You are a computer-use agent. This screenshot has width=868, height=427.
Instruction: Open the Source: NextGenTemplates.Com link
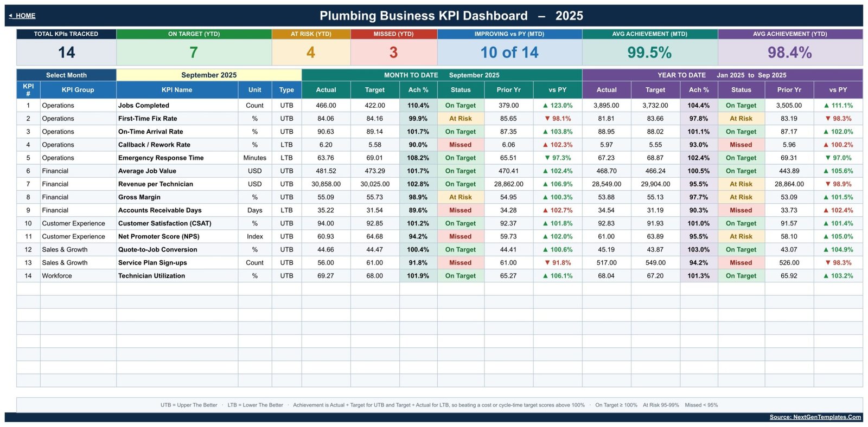[815, 417]
